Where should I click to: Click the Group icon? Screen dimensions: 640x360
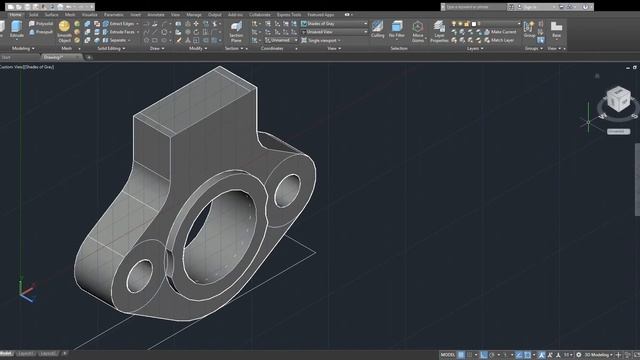click(x=529, y=29)
